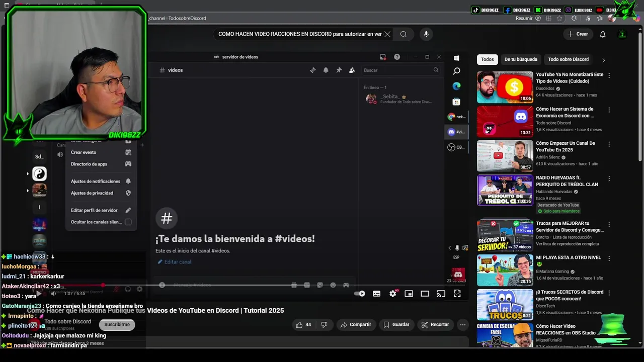Click the Editar canal link
This screenshot has height=362, width=644.
(174, 262)
